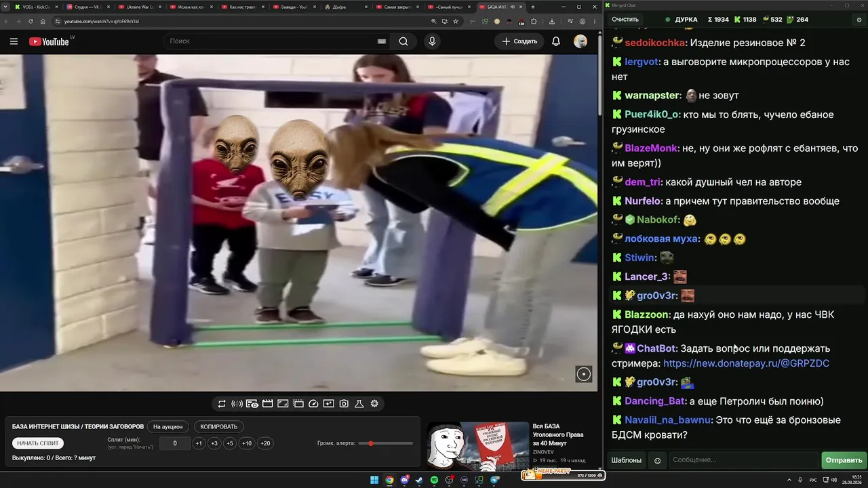Click the loop arrows icon in player toolbar
This screenshot has width=868, height=488.
(222, 404)
